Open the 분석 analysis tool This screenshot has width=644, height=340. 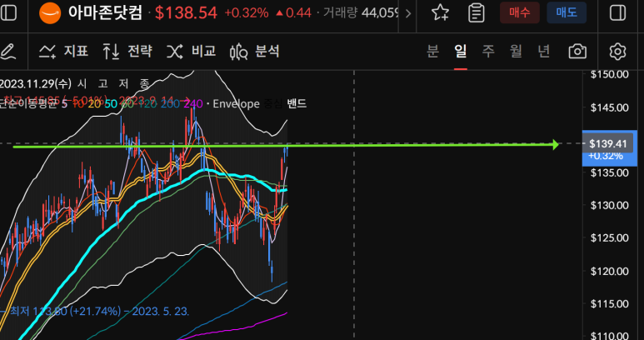255,52
